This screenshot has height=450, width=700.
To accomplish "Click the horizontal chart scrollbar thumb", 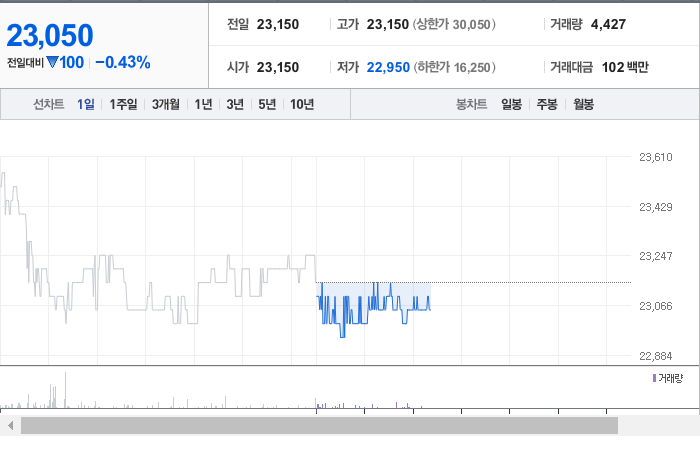I will [319, 426].
